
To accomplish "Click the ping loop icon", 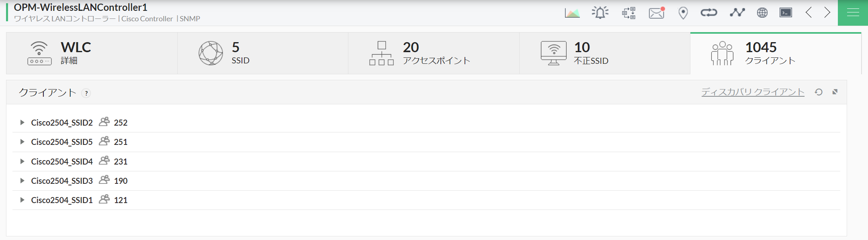I will pyautogui.click(x=709, y=13).
